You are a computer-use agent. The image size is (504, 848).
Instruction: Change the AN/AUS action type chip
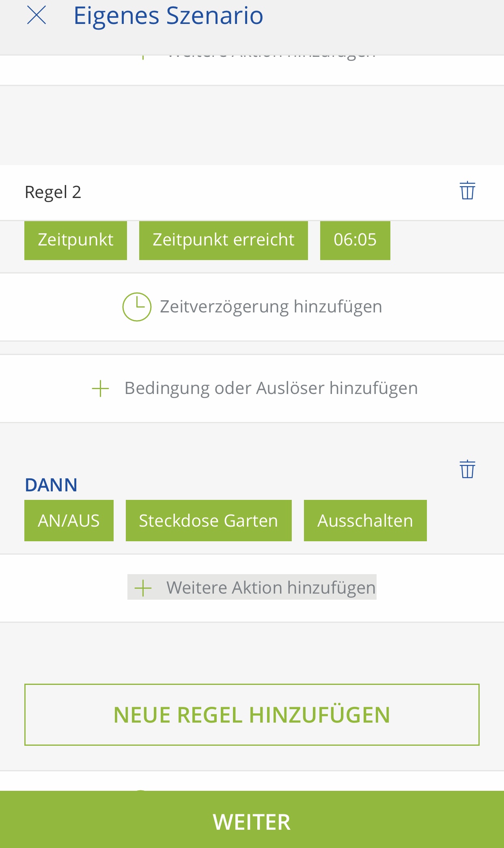click(69, 521)
